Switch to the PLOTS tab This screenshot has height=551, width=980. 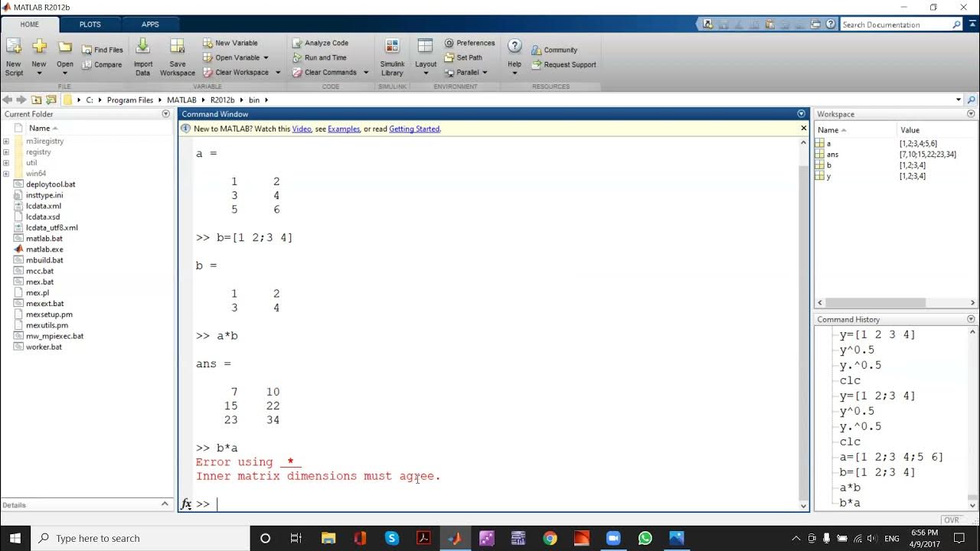(x=90, y=24)
